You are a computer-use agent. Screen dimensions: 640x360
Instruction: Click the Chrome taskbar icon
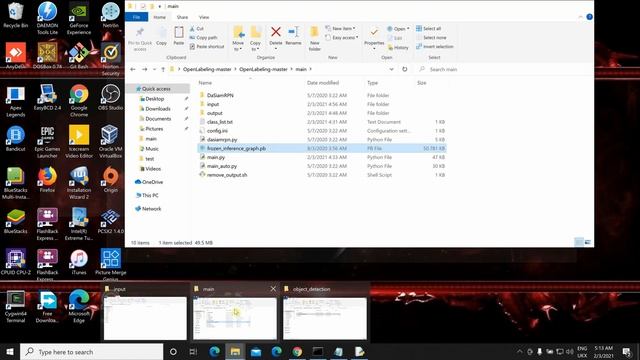[x=297, y=351]
